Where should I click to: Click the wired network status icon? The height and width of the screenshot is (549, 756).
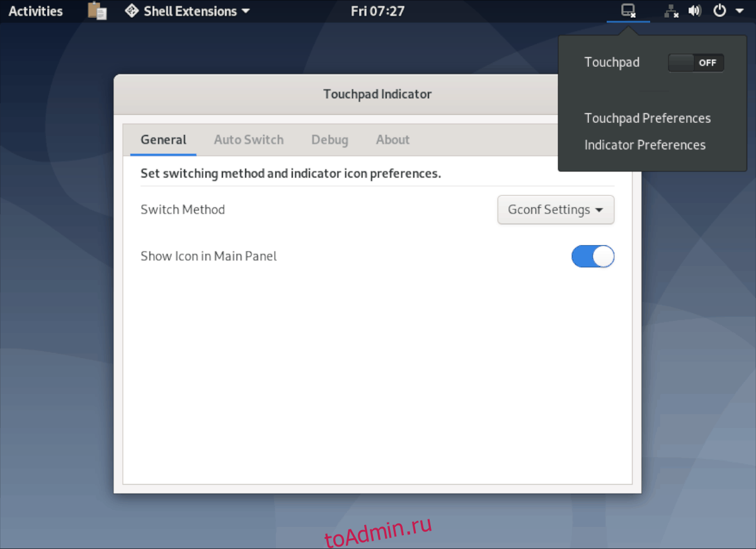coord(672,11)
